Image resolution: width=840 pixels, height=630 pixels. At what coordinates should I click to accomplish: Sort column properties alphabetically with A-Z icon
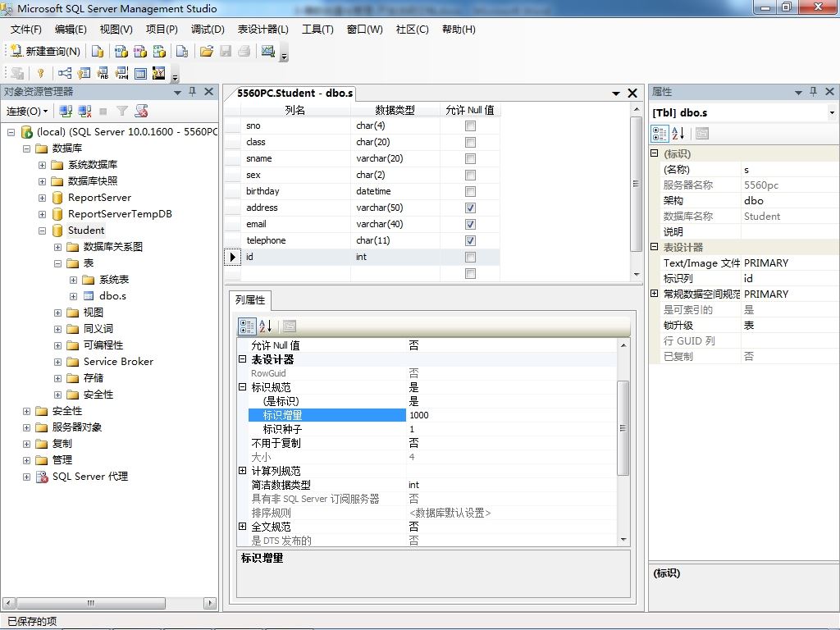[x=266, y=326]
